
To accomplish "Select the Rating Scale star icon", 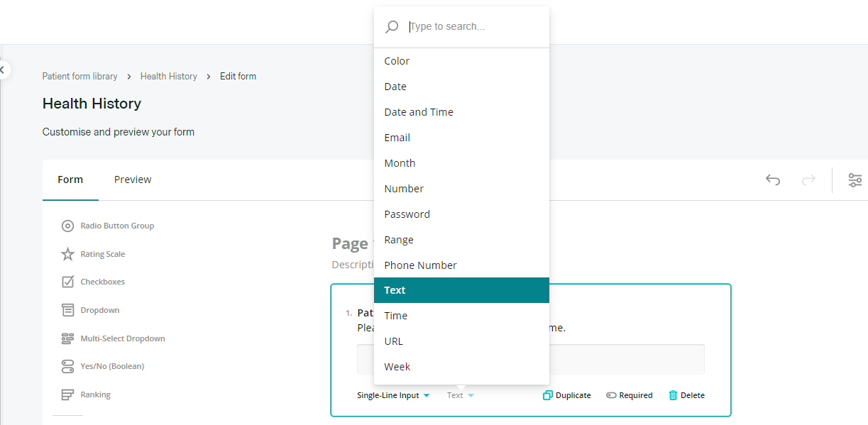I will point(68,254).
